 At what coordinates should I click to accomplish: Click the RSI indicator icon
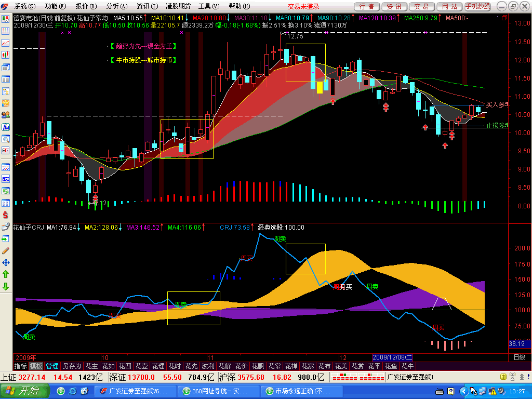(5, 179)
